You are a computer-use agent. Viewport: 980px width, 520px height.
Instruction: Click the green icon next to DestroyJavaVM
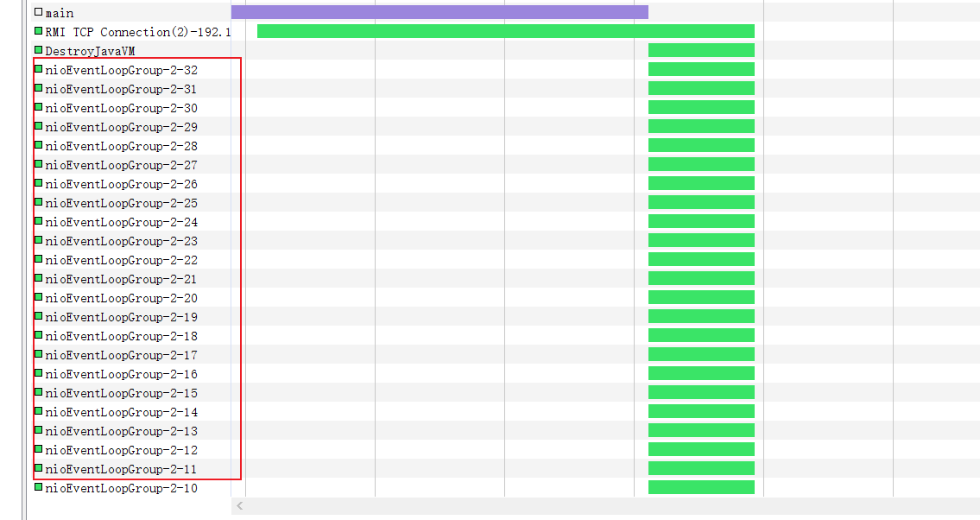click(38, 50)
